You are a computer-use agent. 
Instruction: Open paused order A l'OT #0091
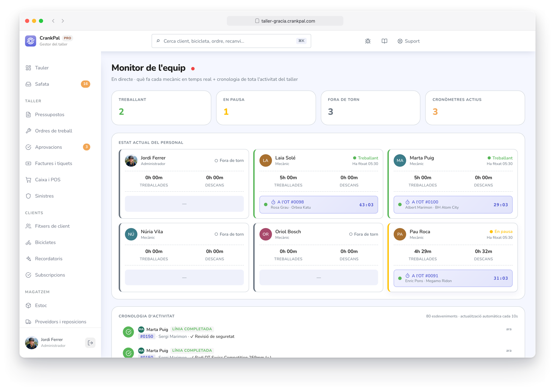pyautogui.click(x=453, y=278)
